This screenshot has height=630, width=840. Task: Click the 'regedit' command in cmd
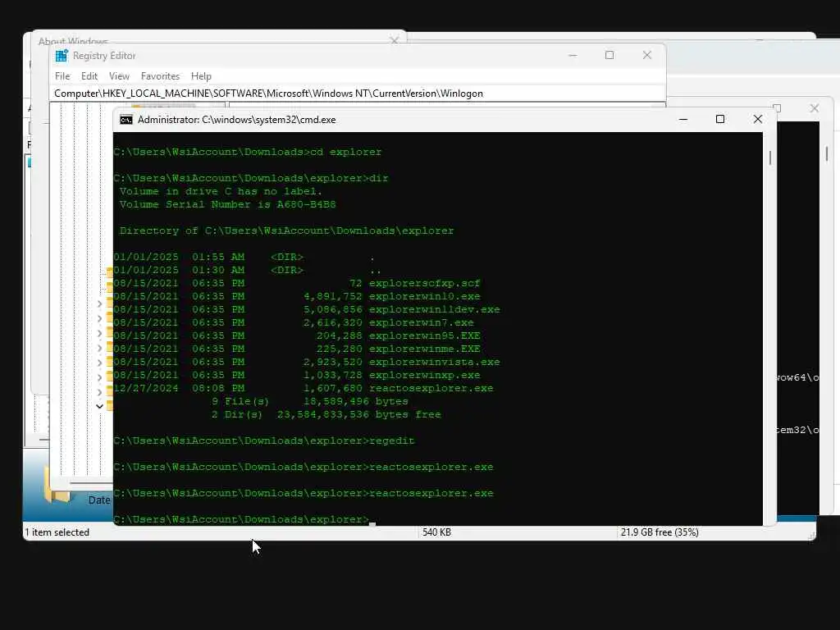tap(391, 441)
